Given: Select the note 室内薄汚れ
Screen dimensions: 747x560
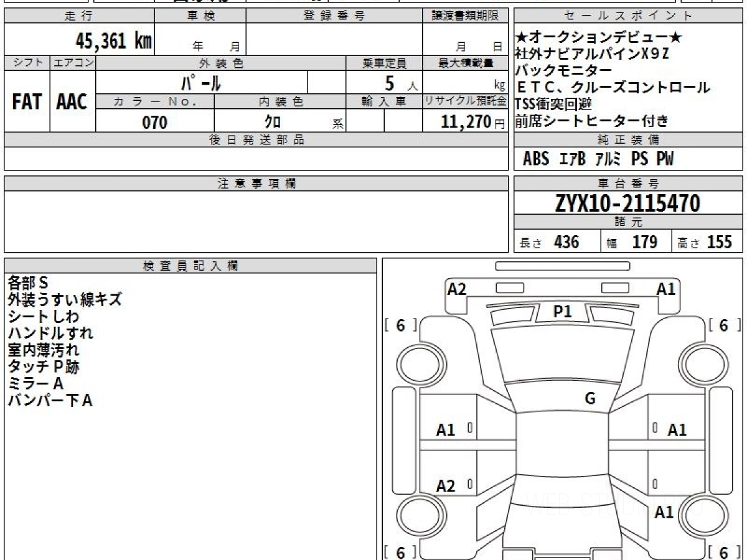Looking at the screenshot, I should pyautogui.click(x=44, y=350).
